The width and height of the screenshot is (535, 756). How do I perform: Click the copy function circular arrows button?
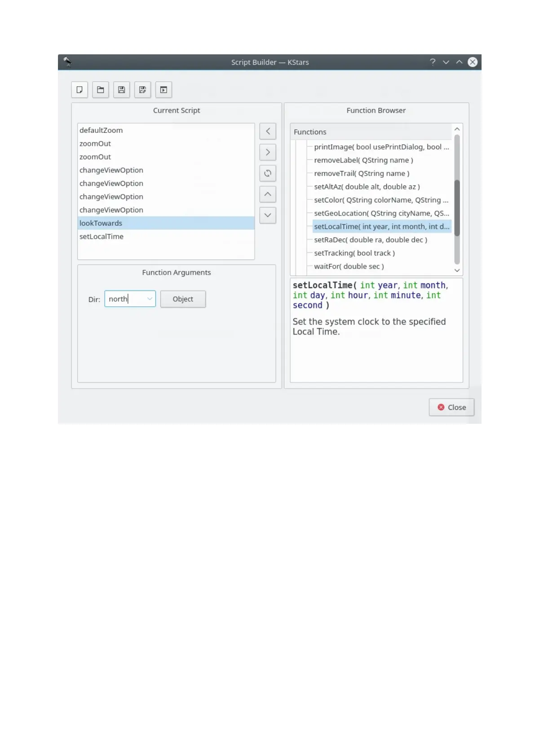pos(268,173)
